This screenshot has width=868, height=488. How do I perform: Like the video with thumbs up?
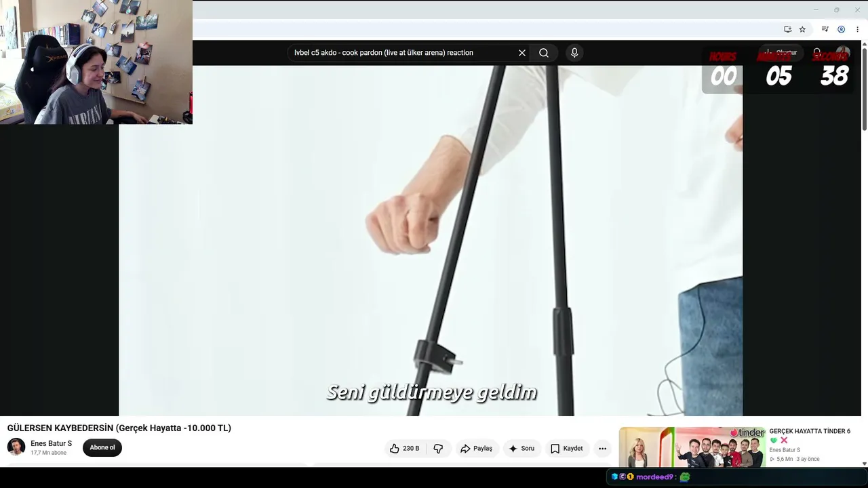point(404,449)
